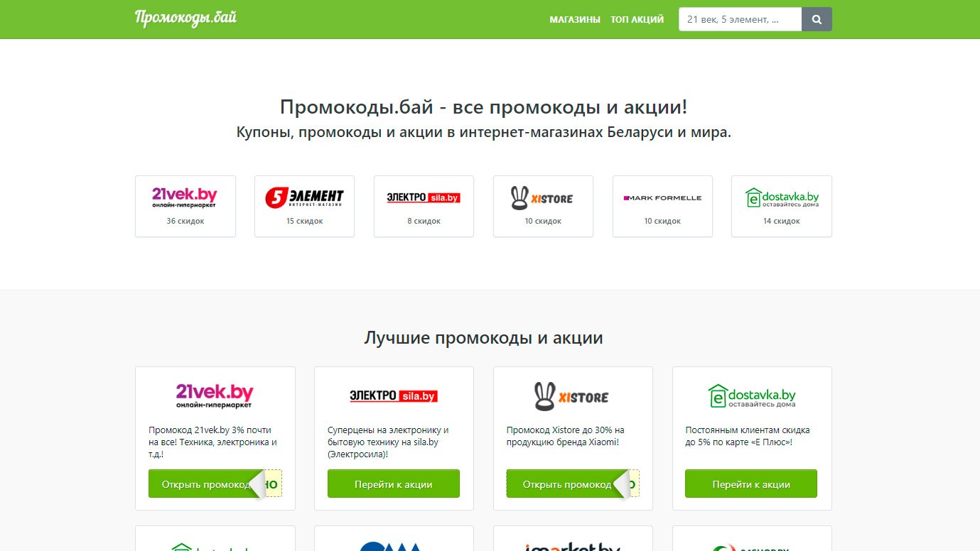Select the Электросила sila.by store tile
980x551 pixels.
424,206
